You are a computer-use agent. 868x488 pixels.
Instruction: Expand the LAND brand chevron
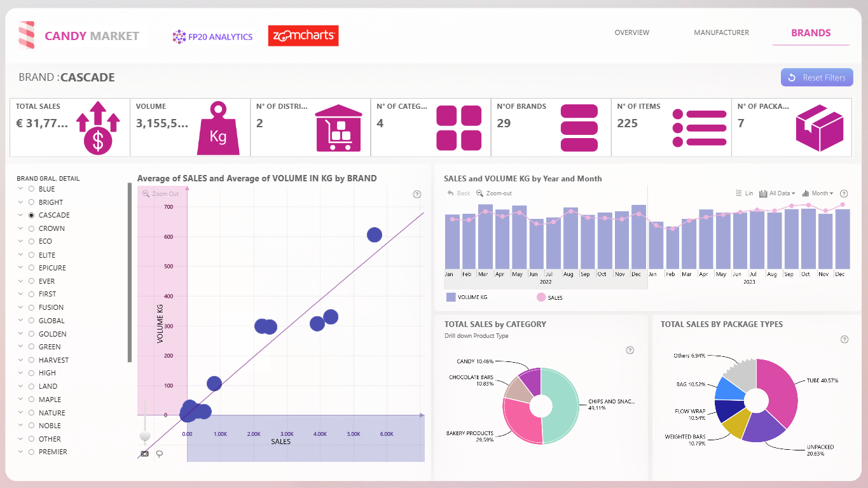pos(21,386)
